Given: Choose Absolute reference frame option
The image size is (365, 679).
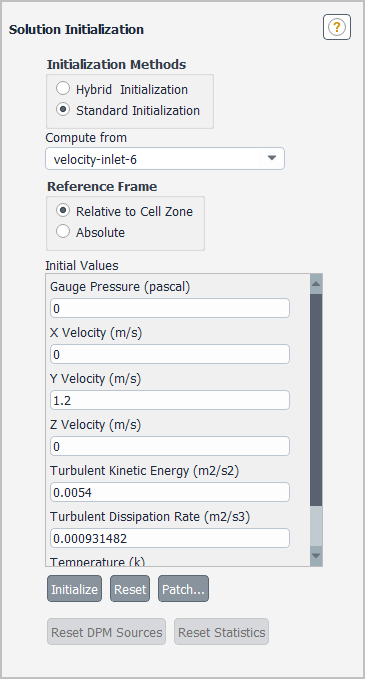Looking at the screenshot, I should point(63,232).
